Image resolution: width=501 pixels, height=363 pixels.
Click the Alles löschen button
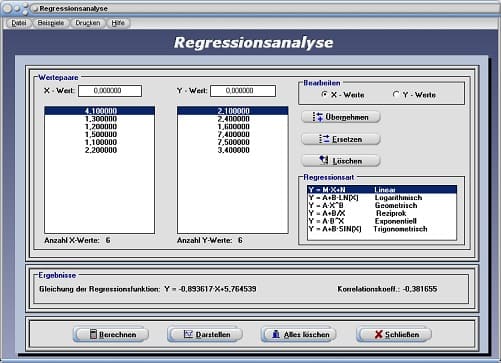click(299, 334)
